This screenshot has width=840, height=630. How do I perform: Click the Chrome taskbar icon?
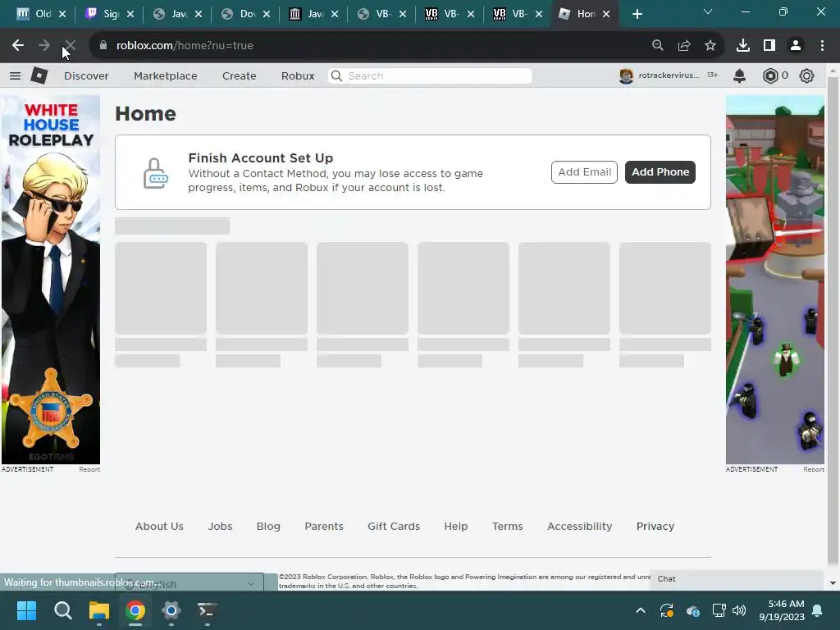pos(135,610)
